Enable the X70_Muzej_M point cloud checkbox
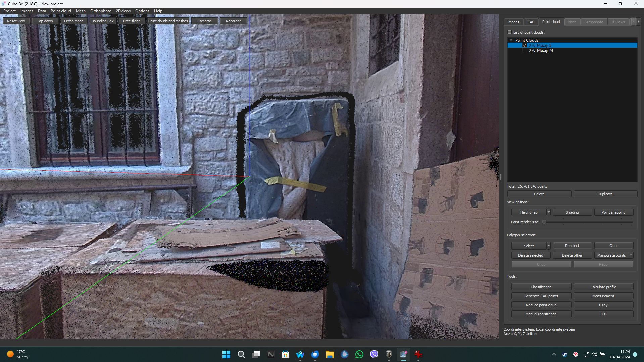Viewport: 644px width, 362px height. 525,50
